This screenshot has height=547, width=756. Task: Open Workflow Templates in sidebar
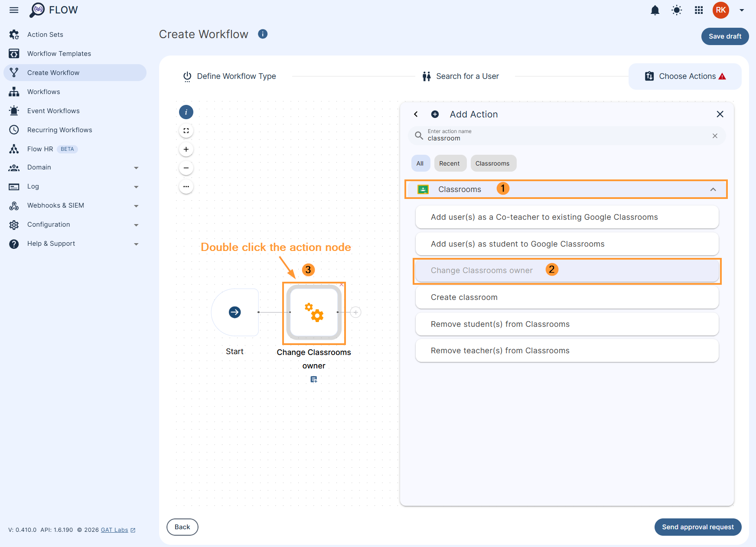click(x=59, y=54)
